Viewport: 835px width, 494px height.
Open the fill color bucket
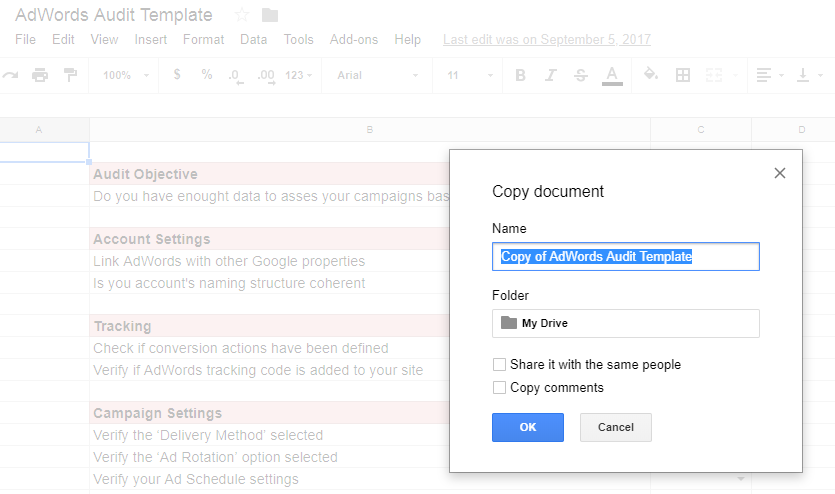[650, 74]
